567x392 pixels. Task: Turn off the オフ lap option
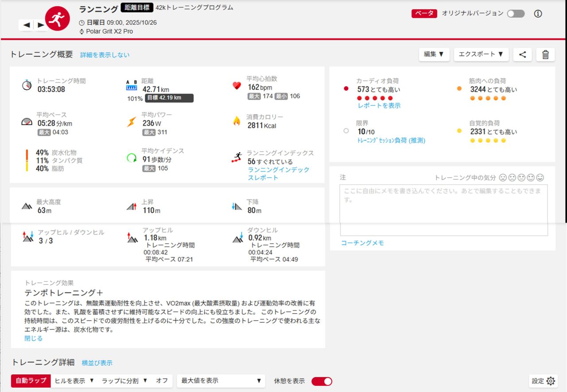pos(162,380)
